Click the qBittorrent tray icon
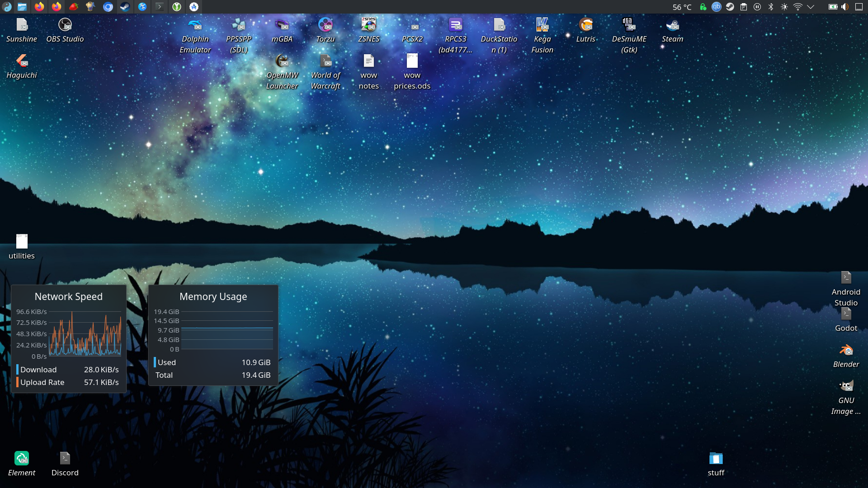The height and width of the screenshot is (488, 868). (x=716, y=7)
